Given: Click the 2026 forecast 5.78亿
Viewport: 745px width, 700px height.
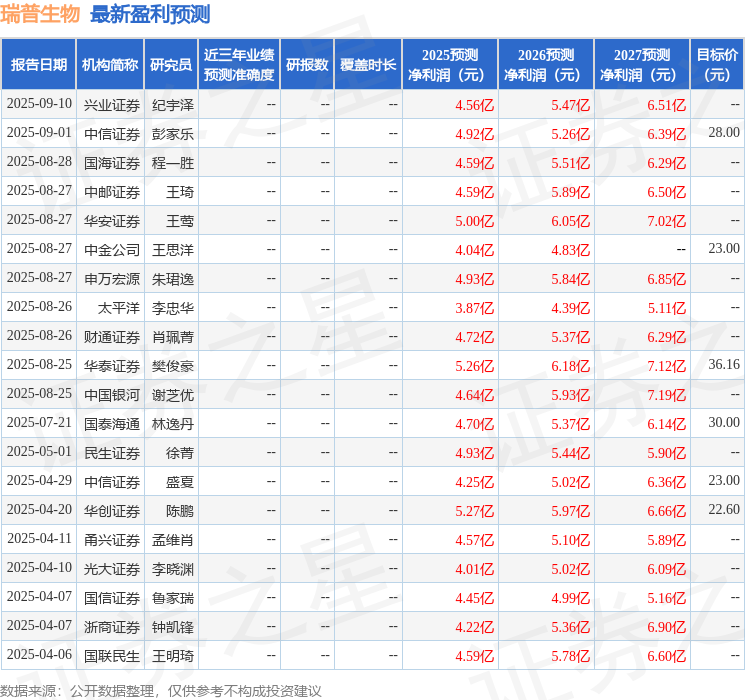Looking at the screenshot, I should click(571, 656).
